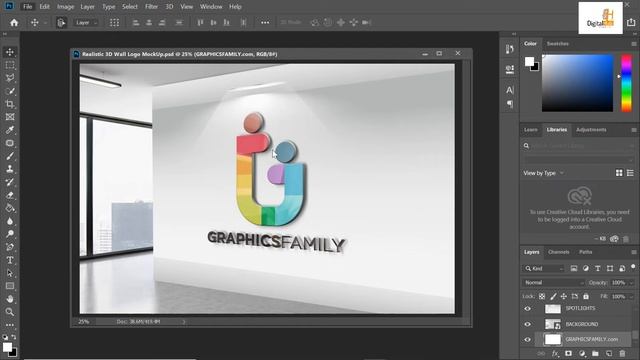
Task: Open the Filter menu
Action: pyautogui.click(x=151, y=7)
